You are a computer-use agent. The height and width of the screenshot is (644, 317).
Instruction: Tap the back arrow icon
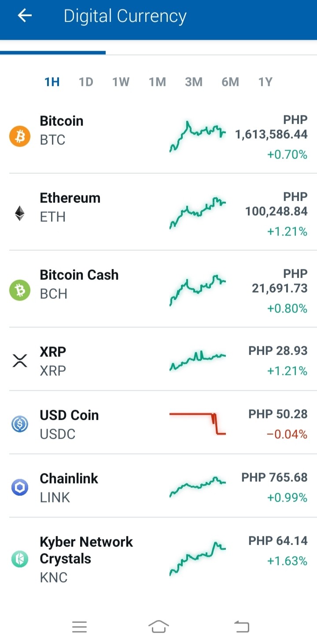[25, 16]
